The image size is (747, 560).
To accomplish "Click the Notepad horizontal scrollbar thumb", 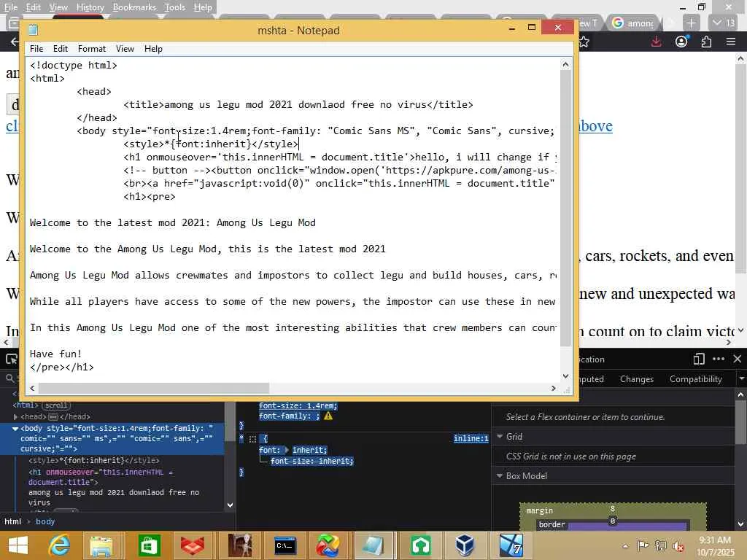I will [154, 388].
